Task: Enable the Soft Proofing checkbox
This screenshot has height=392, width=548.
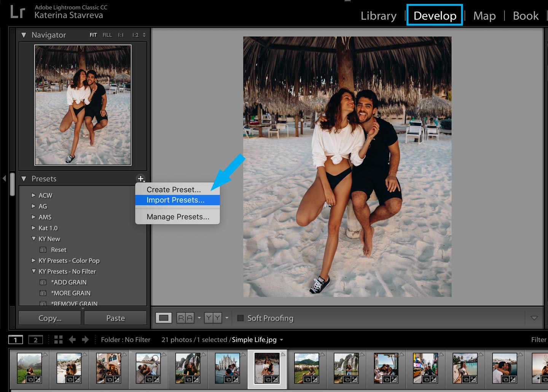Action: coord(241,318)
